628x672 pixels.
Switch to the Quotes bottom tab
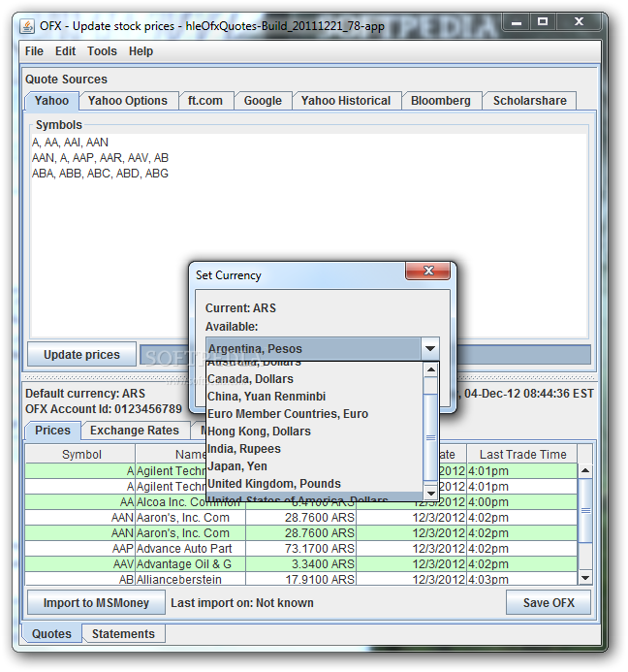click(x=51, y=634)
